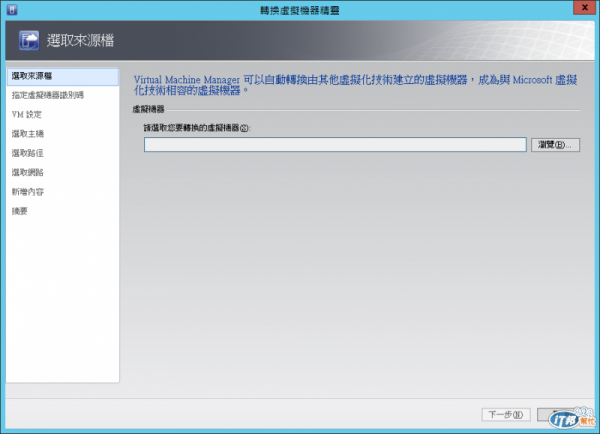Viewport: 600px width, 434px height.
Task: Click the wizard icon in title bar
Action: point(12,10)
